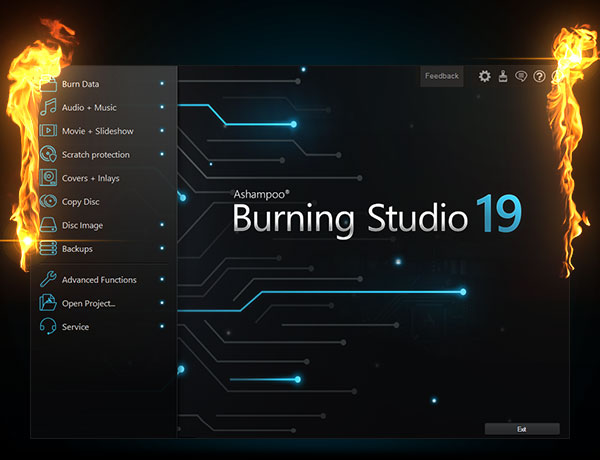
Task: Expand Open Project submenu dot
Action: [162, 303]
